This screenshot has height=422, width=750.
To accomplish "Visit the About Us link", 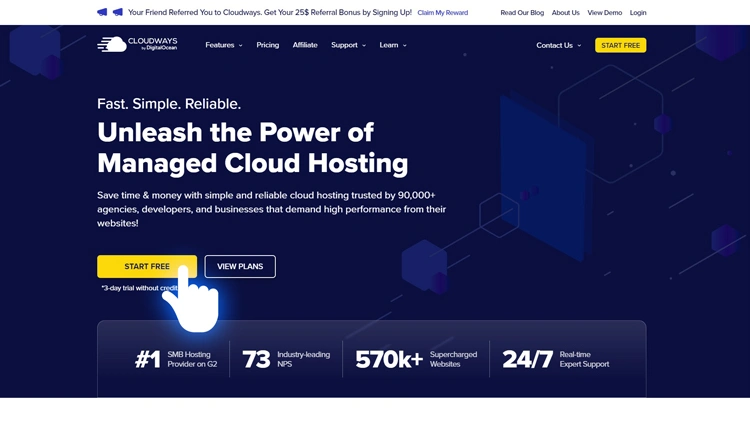I will pyautogui.click(x=565, y=13).
